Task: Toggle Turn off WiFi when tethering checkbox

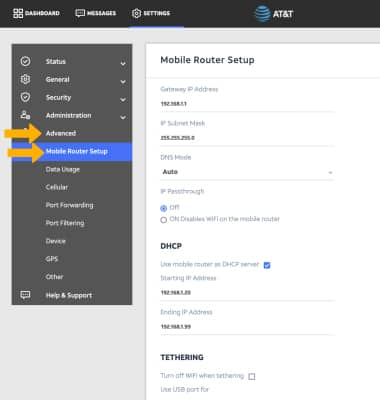Action: tap(252, 376)
